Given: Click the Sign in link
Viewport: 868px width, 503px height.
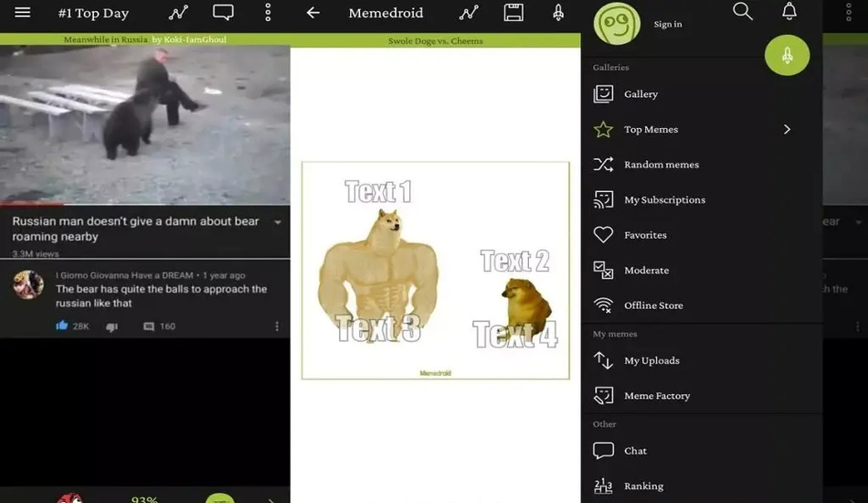Looking at the screenshot, I should tap(668, 24).
